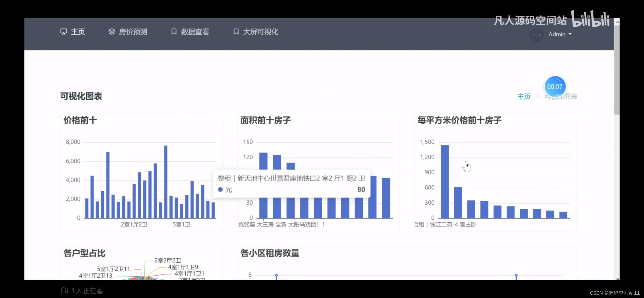Click the Admin user avatar

[536, 35]
